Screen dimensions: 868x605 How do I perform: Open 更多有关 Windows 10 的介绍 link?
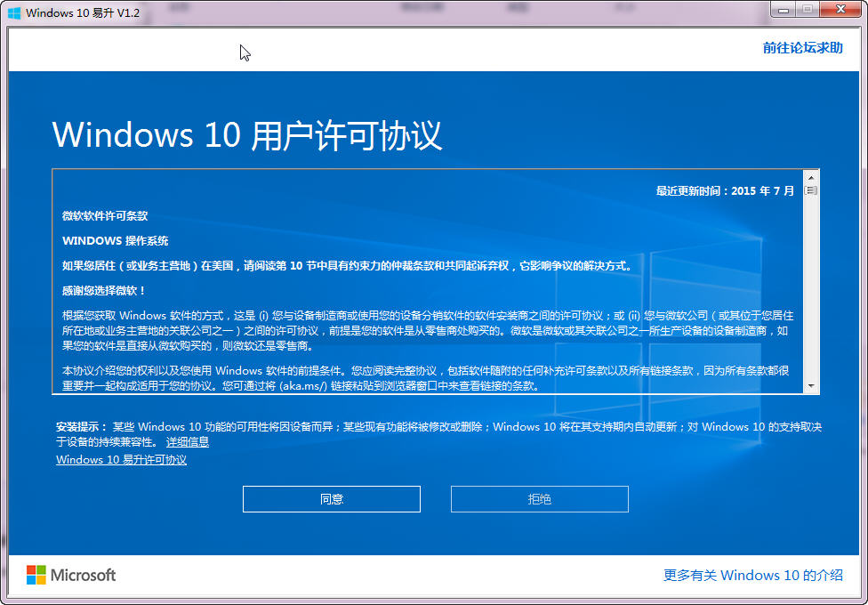coord(753,575)
